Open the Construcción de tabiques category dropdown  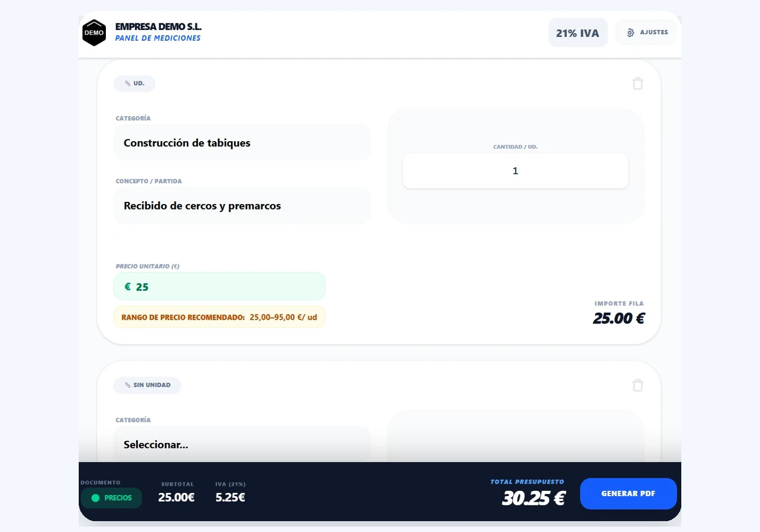(x=242, y=143)
